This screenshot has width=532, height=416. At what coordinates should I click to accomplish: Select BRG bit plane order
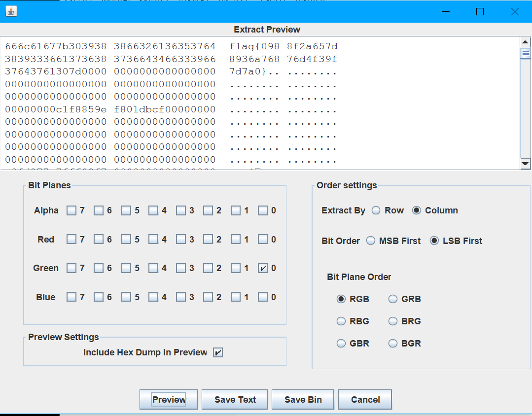(393, 321)
